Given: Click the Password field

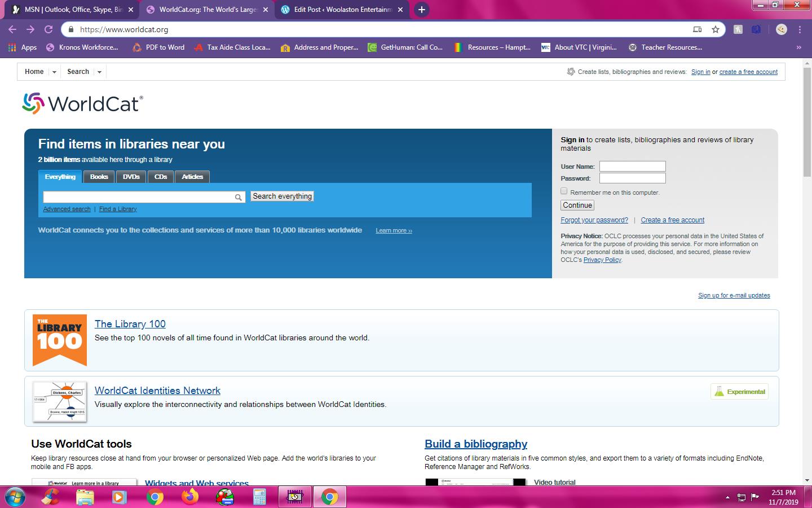Looking at the screenshot, I should point(633,178).
